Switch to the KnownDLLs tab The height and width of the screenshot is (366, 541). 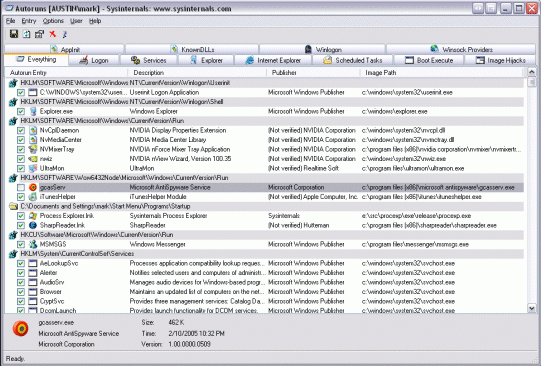click(192, 49)
